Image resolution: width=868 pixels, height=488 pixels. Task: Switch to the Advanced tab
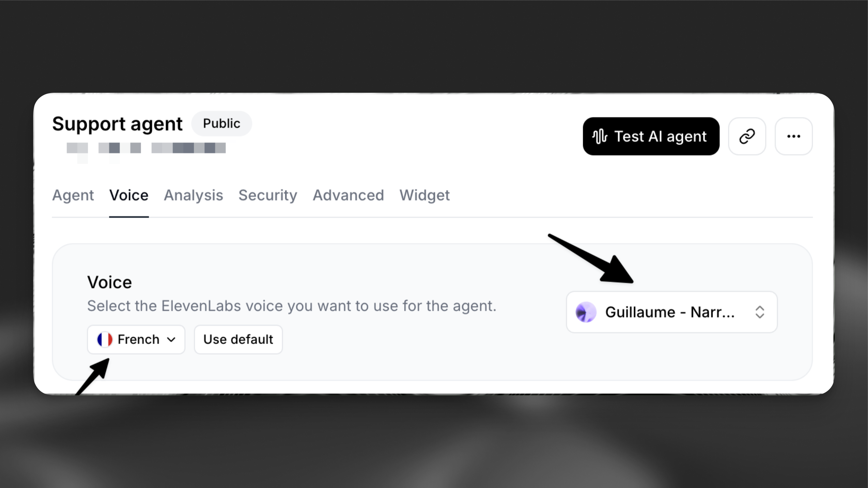[x=349, y=195]
